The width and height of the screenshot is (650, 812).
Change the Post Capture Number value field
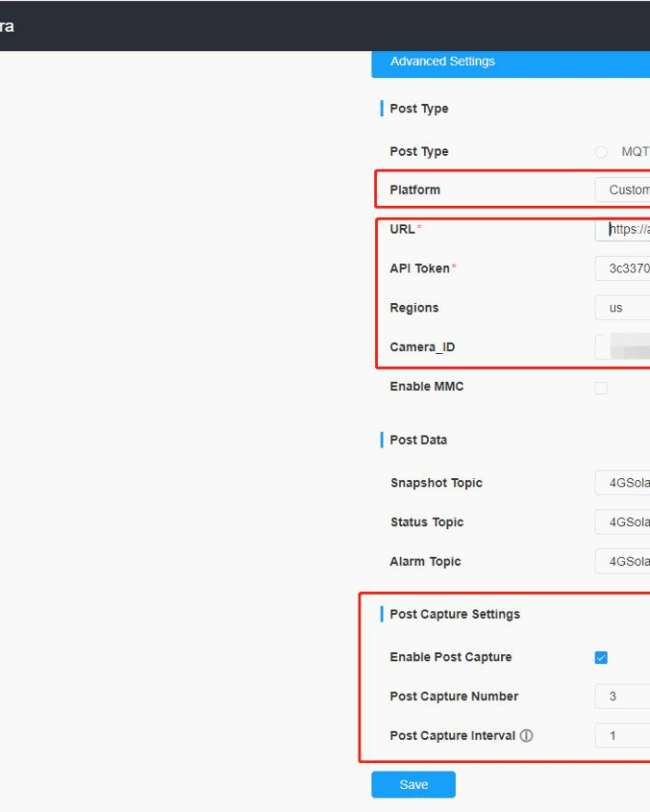pos(623,697)
